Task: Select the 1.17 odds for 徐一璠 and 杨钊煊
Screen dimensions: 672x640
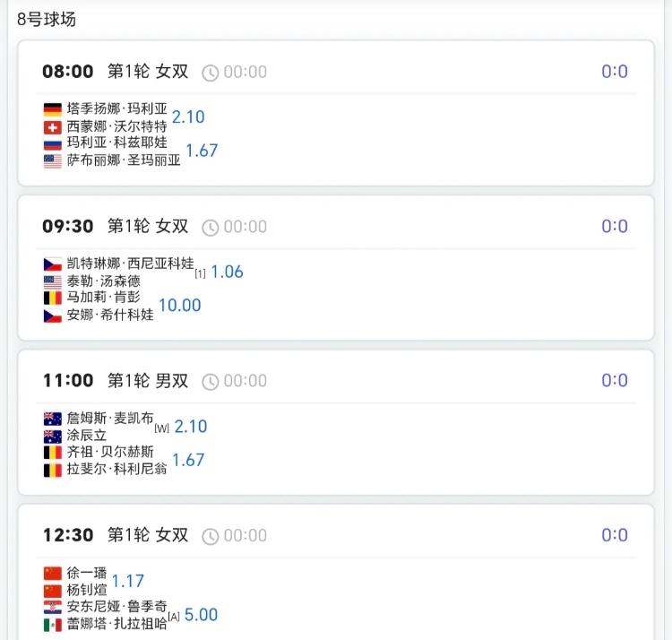Action: tap(128, 581)
